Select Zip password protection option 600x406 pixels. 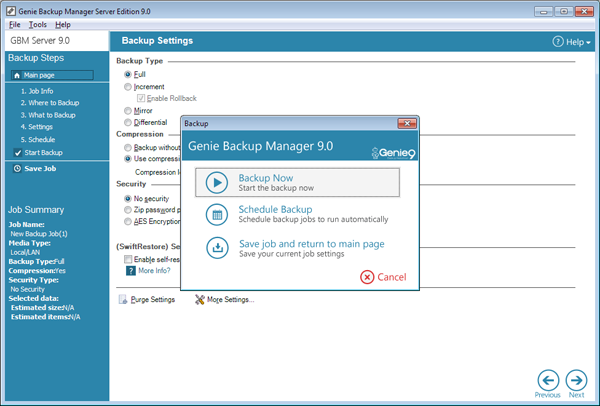pos(128,210)
